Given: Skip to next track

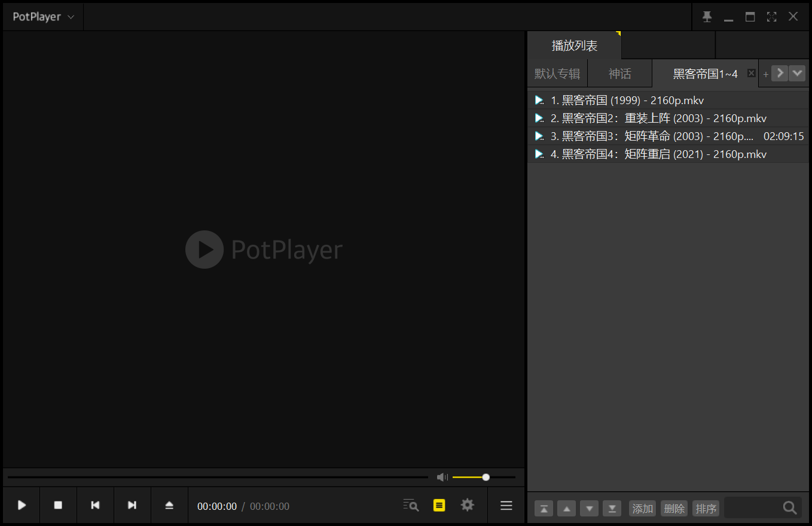Looking at the screenshot, I should (x=132, y=506).
